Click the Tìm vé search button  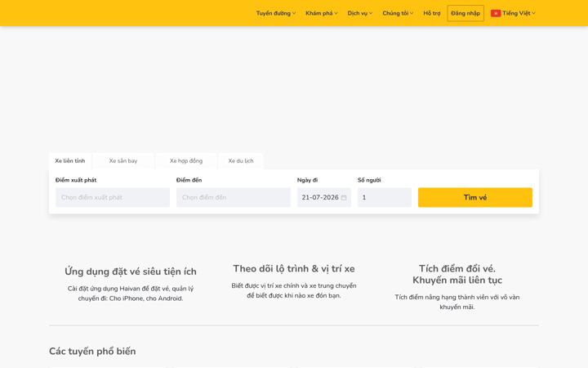(475, 198)
